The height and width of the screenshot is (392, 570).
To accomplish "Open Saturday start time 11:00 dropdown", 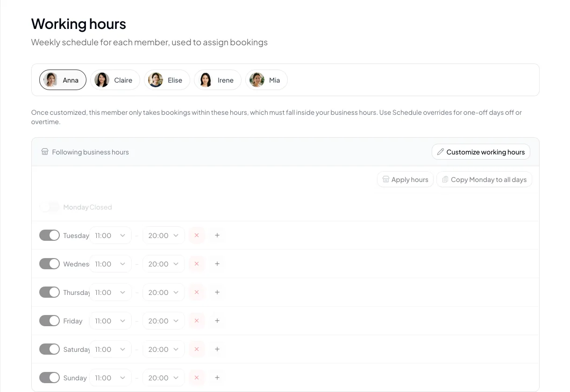I will pos(110,349).
